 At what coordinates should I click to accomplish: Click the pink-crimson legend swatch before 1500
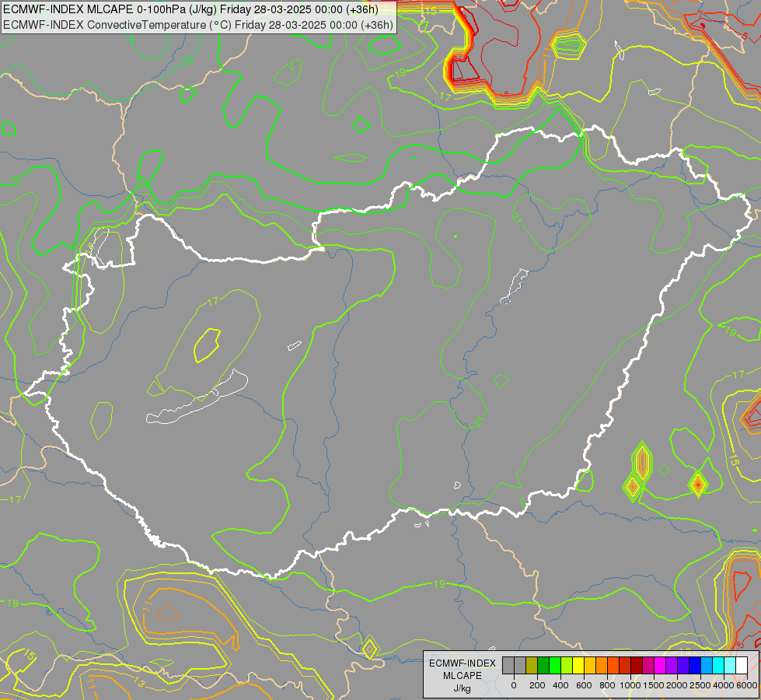click(x=648, y=665)
